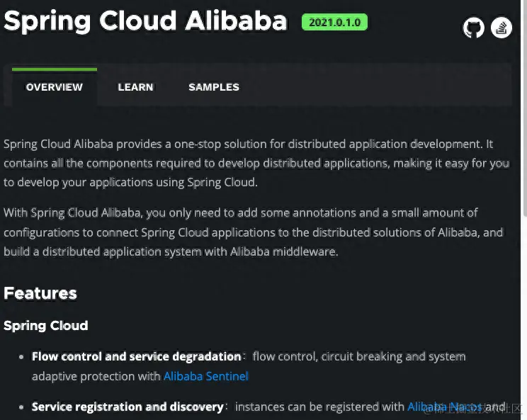The height and width of the screenshot is (420, 527).
Task: Click the paragraph starting "Spring Cloud Alibaba provides"
Action: pos(248,163)
